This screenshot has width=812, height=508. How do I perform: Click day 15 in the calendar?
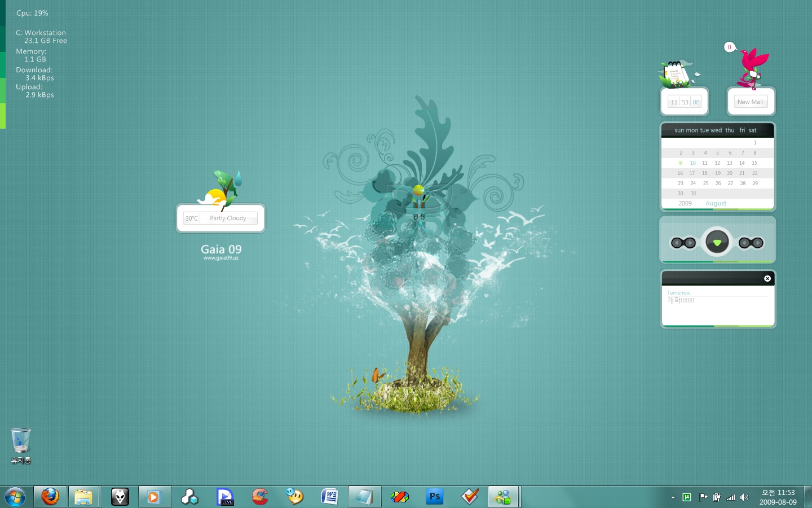pos(754,163)
